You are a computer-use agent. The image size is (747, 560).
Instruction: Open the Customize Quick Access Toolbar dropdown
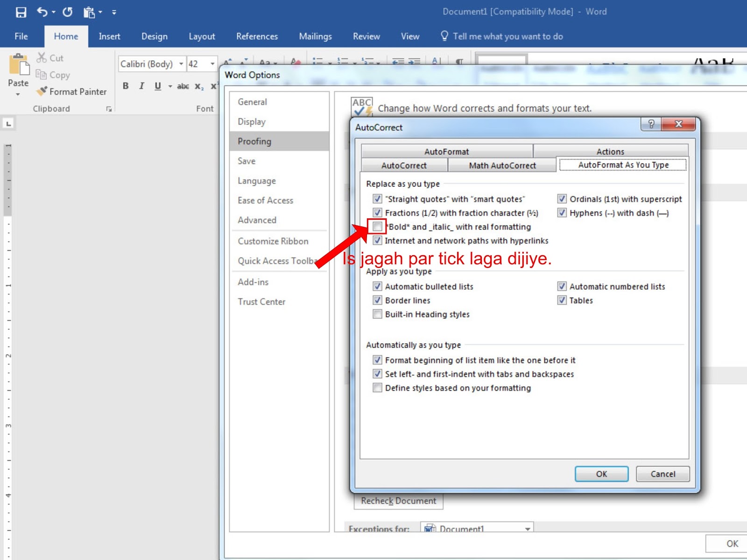114,12
